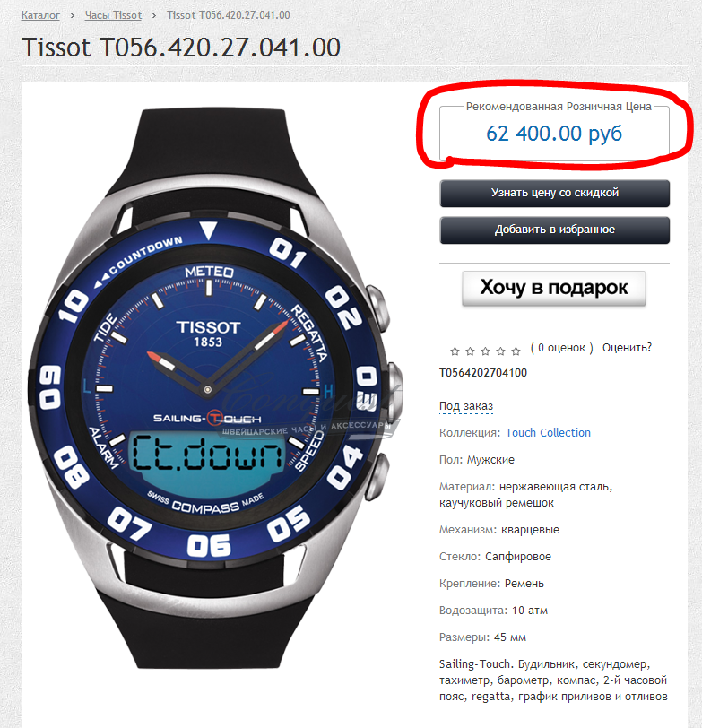Click the 62 400.00 руб price
Screen dimensions: 702x728
[x=554, y=134]
